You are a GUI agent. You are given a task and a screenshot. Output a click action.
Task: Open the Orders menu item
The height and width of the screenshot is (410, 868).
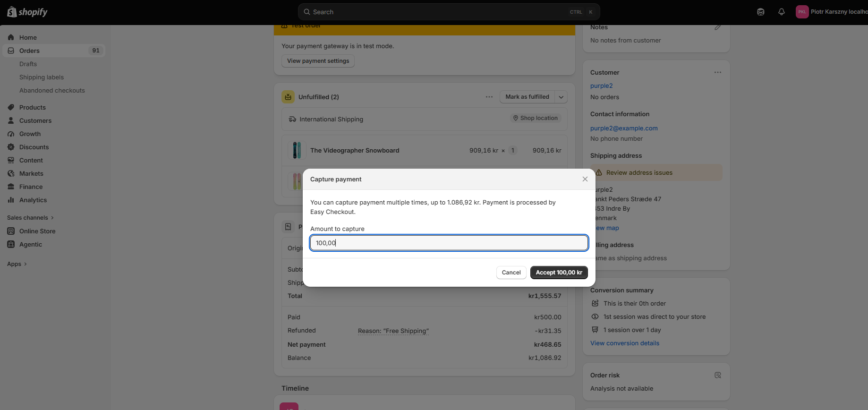(x=54, y=51)
